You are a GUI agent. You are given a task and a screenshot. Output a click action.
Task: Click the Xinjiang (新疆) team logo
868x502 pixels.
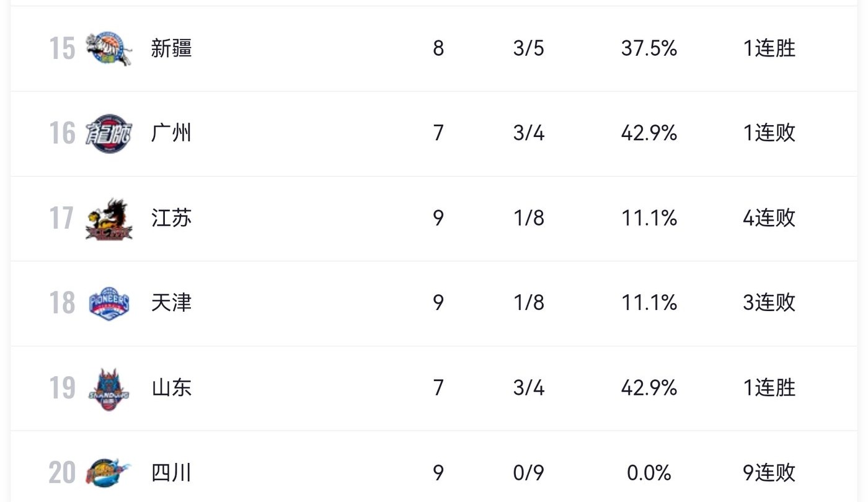pos(109,48)
